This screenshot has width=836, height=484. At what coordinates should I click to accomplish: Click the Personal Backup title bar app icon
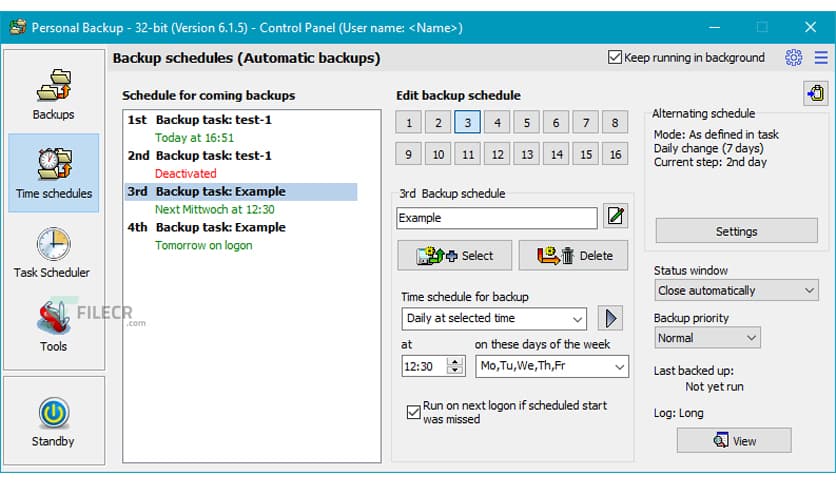18,27
